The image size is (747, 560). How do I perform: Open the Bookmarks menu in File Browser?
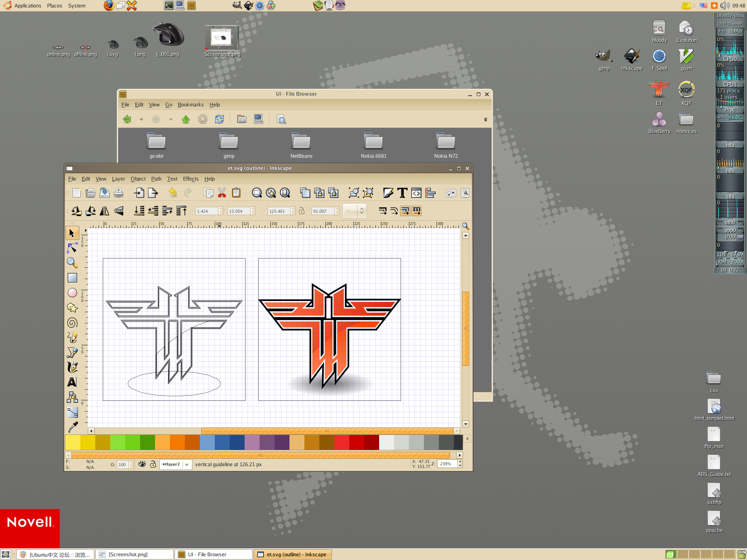click(190, 105)
